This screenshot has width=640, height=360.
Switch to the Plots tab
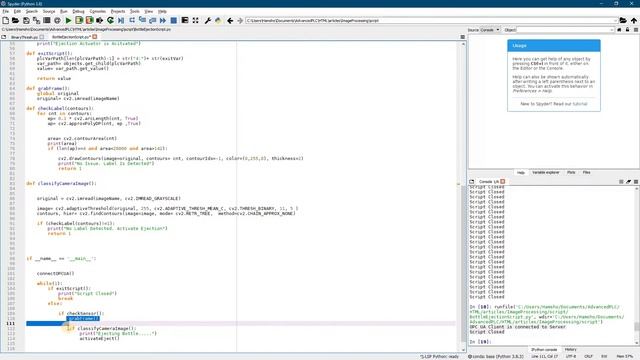point(571,173)
